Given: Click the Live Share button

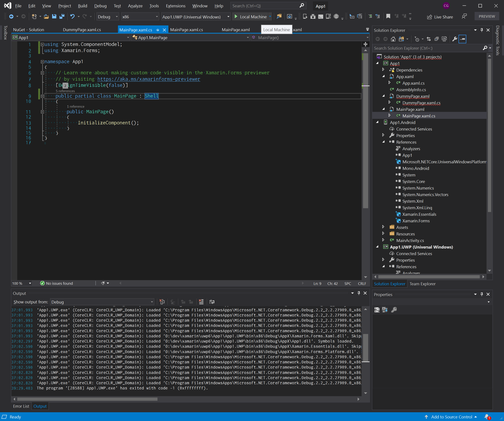Looking at the screenshot, I should coord(440,17).
